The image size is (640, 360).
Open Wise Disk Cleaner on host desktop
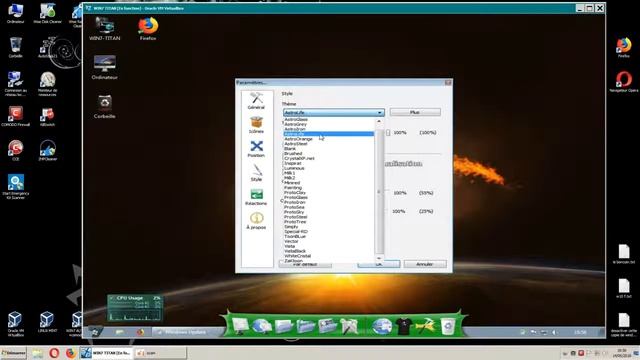47,13
